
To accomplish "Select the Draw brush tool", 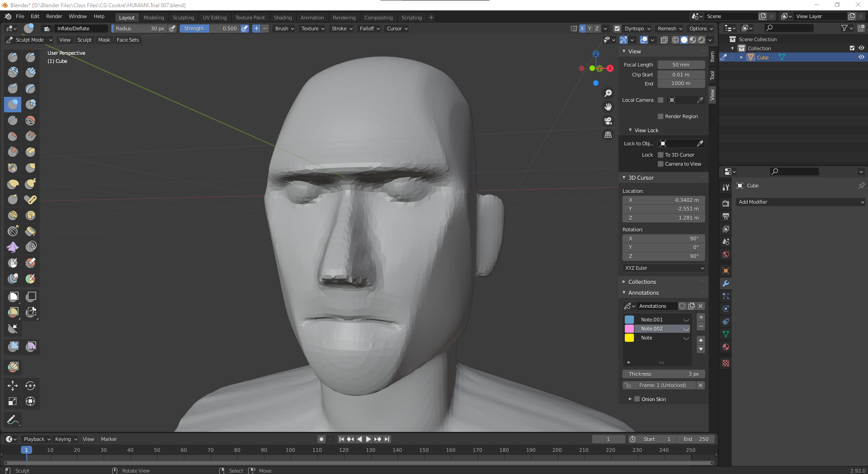I will (13, 57).
